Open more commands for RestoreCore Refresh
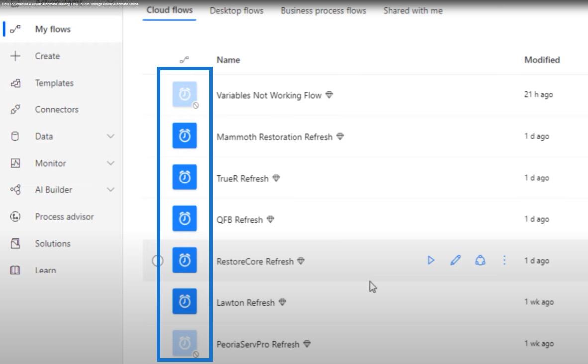 504,260
